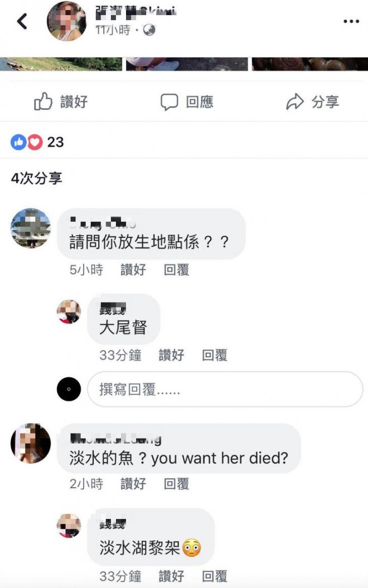Open the three-dot post options menu
368x588 pixels.
pyautogui.click(x=351, y=21)
